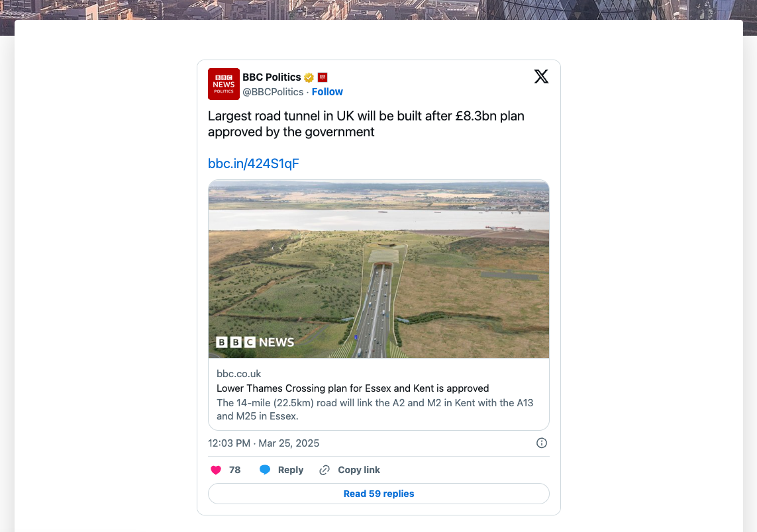Open the bbc.in/424S1qF link
Screen dimensions: 757x532
pyautogui.click(x=254, y=163)
